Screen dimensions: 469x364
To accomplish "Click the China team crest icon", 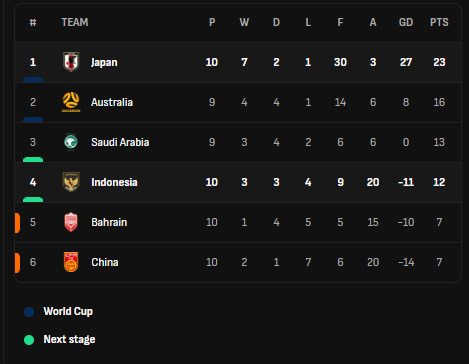I will point(71,262).
